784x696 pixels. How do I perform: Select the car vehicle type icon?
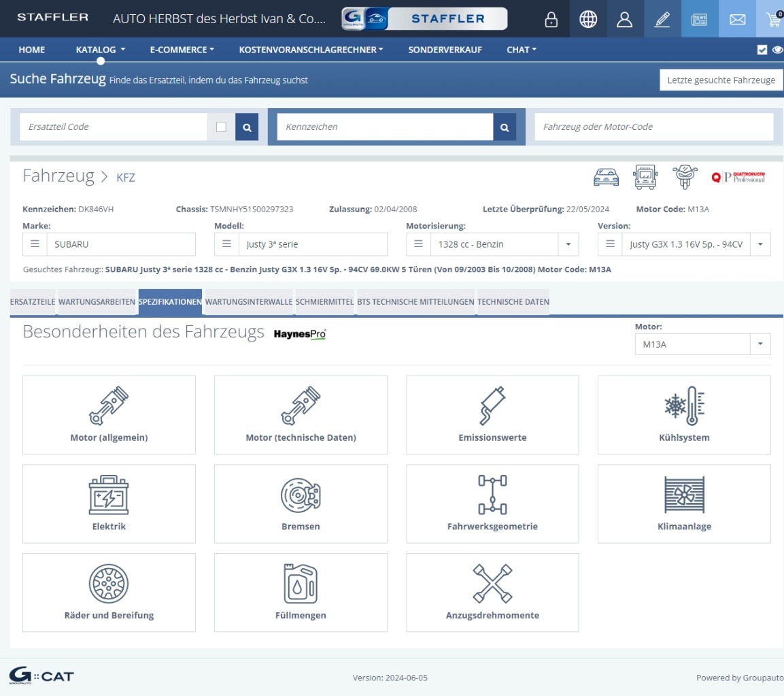point(606,177)
